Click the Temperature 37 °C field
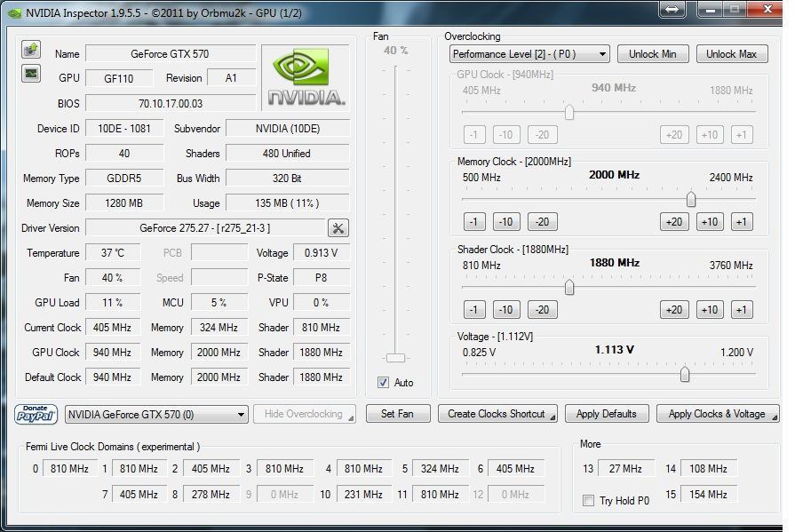The width and height of the screenshot is (795, 532). coord(113,252)
